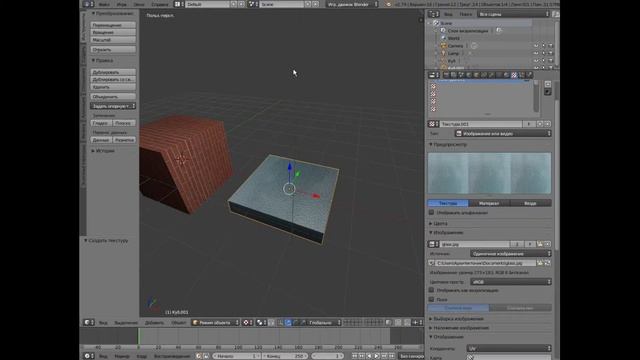
Task: Click the Вращение button
Action: tap(113, 32)
